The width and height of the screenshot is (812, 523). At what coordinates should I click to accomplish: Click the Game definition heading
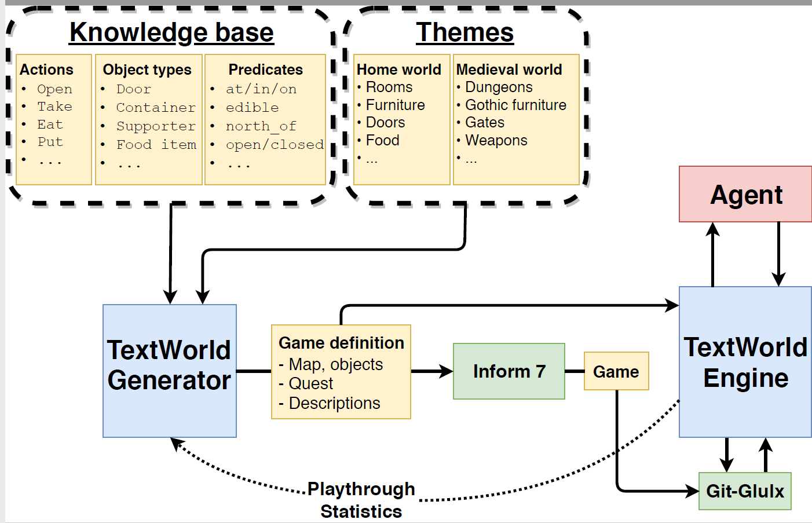coord(341,343)
